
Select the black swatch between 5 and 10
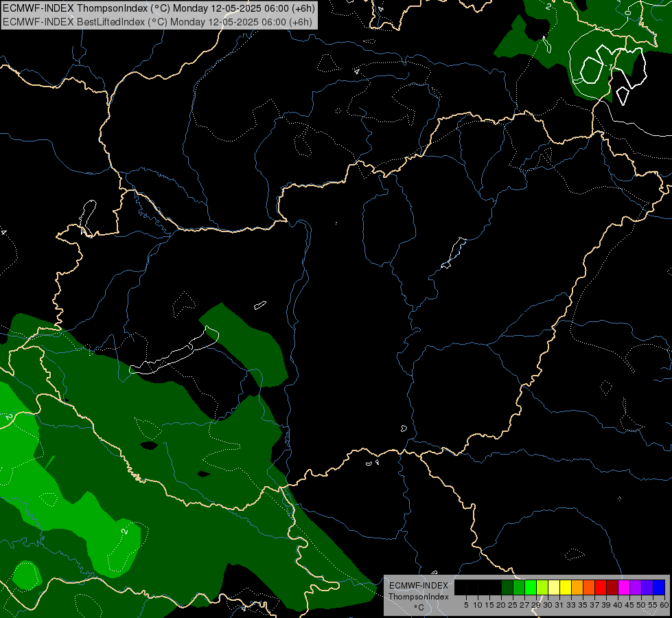(x=472, y=587)
